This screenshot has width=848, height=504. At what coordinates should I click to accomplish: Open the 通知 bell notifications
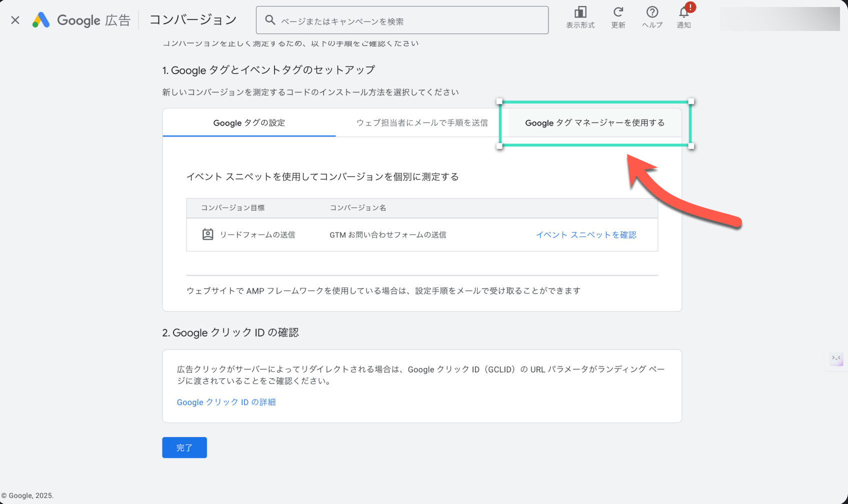pyautogui.click(x=683, y=12)
